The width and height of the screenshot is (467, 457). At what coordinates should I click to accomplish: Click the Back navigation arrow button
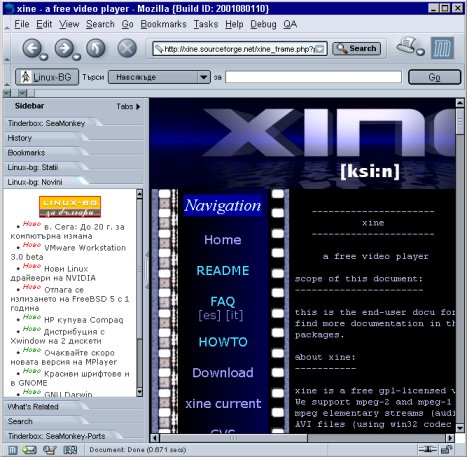coord(32,48)
